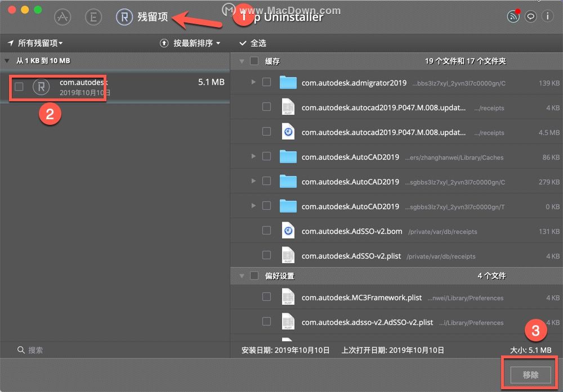Click folder icon of the 86 KB AutoCAD2019 row
Screen dimensions: 563x392
(x=288, y=157)
